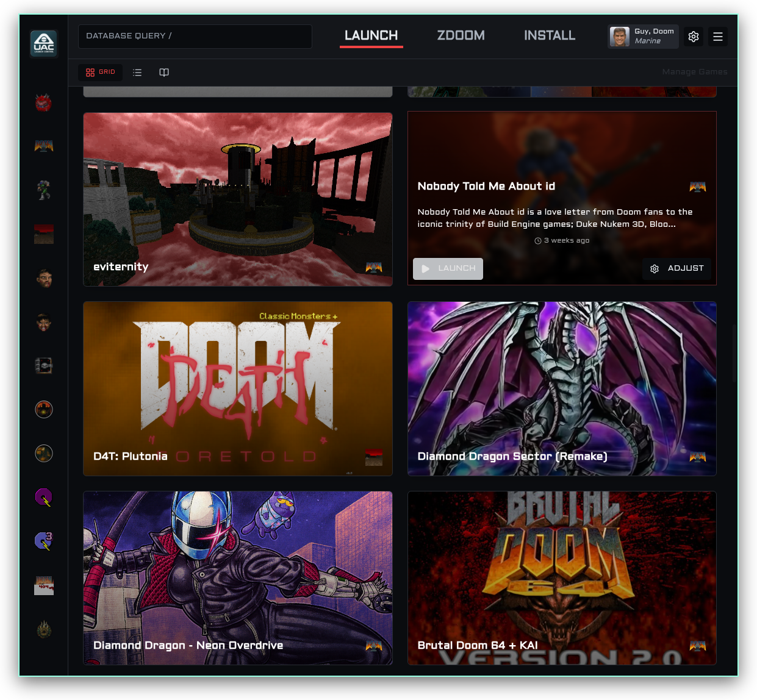Switch to the ZDOOM tab
The width and height of the screenshot is (757, 700).
point(461,35)
